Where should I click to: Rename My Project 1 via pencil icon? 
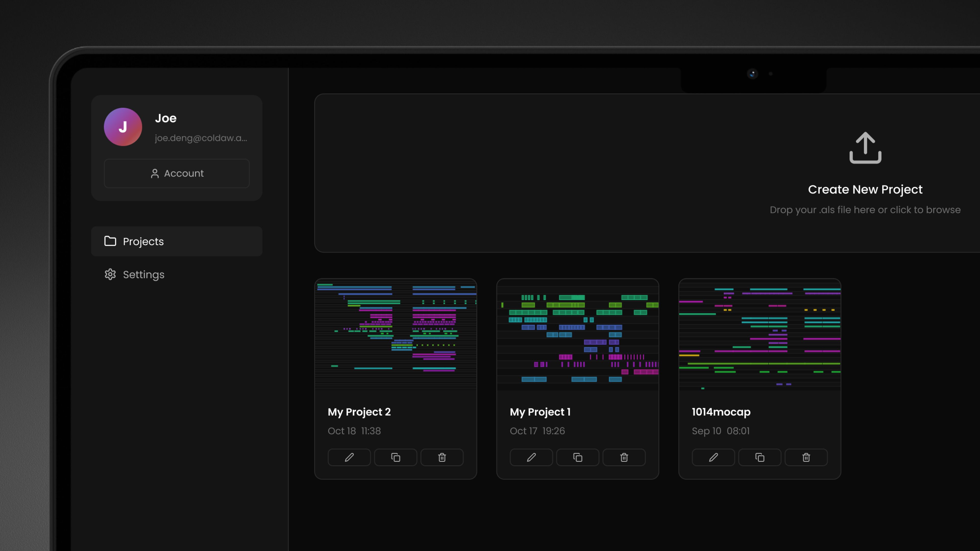531,457
